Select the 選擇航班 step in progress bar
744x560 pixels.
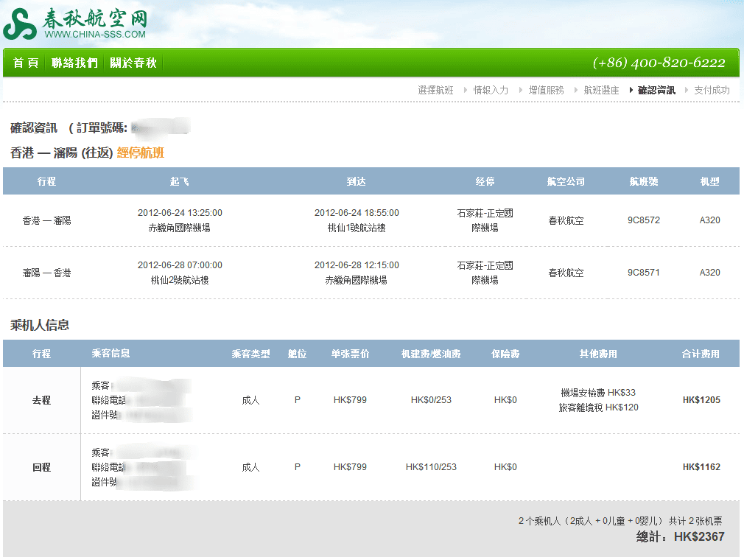pyautogui.click(x=435, y=90)
